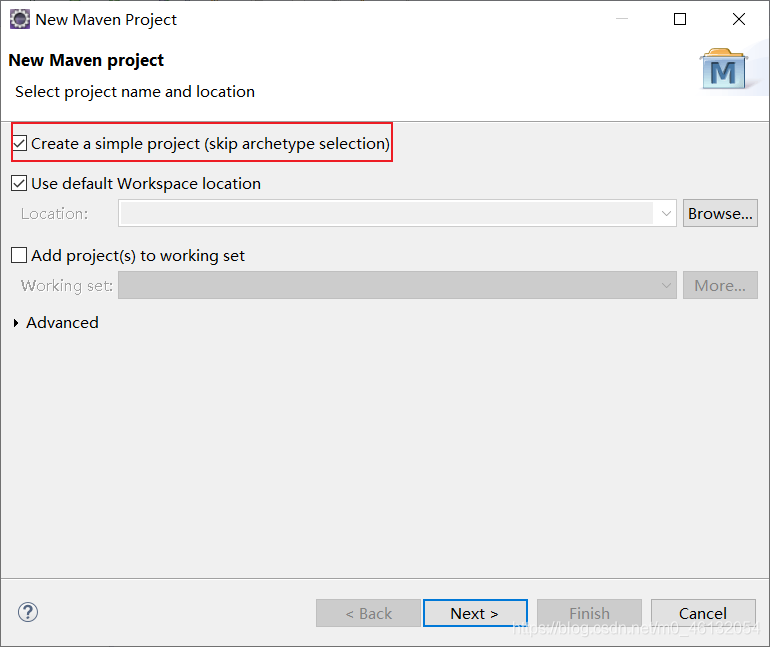
Task: Click the Eclipse icon in the title bar
Action: point(19,19)
